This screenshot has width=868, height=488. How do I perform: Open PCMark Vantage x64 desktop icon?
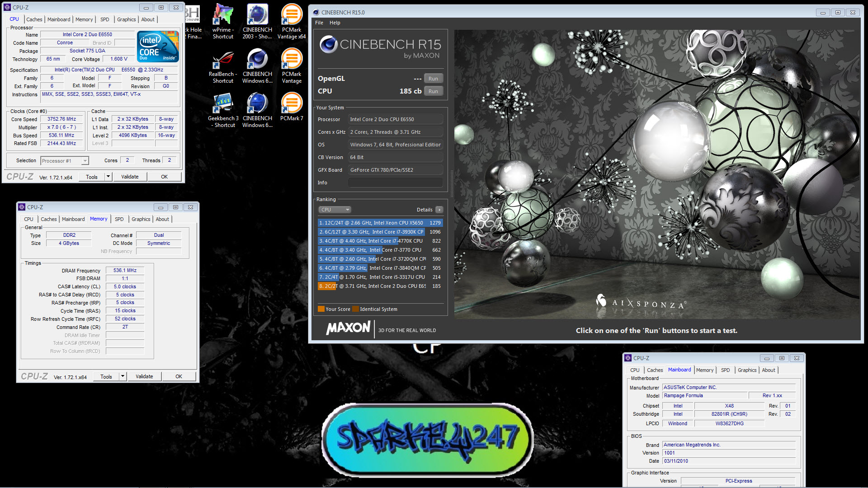292,21
